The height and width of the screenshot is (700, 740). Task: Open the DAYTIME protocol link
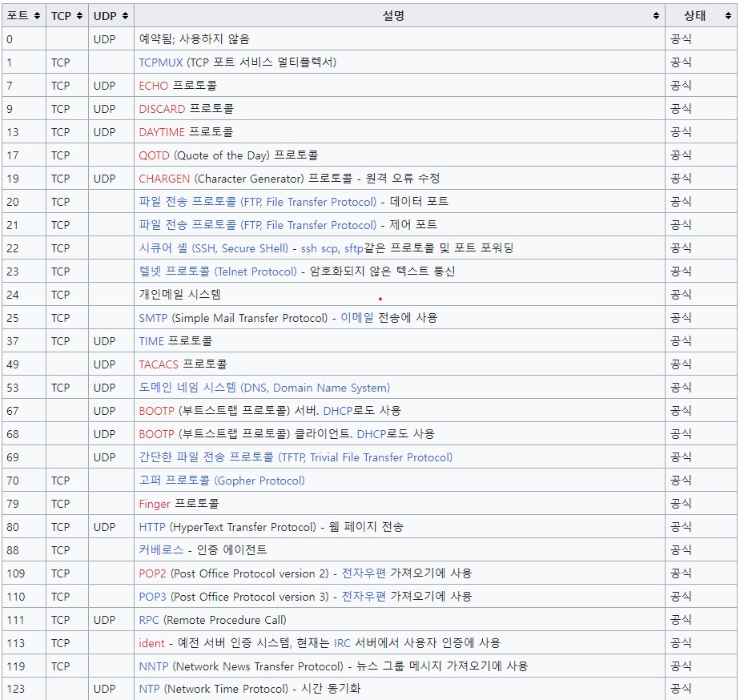pos(162,132)
